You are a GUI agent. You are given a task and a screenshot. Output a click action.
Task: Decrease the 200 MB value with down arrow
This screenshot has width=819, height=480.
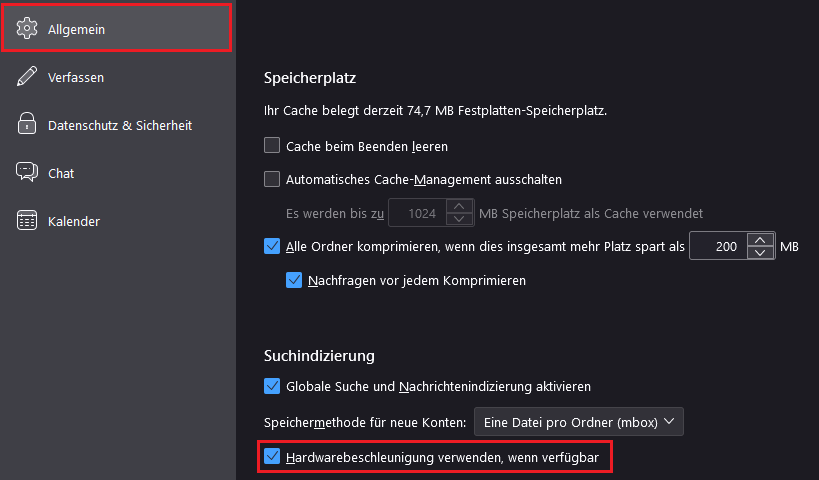(760, 253)
